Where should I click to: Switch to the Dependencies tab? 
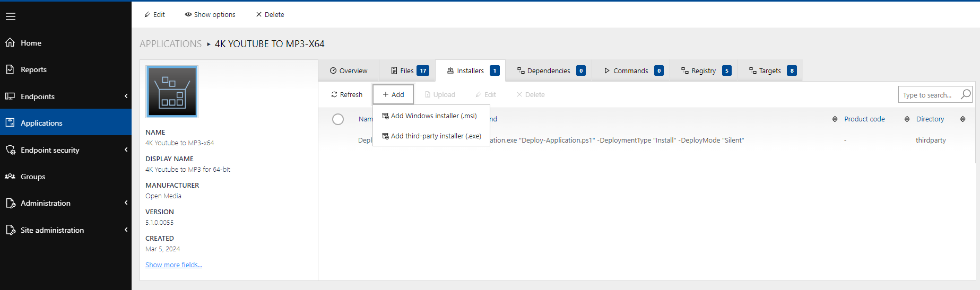(x=549, y=71)
